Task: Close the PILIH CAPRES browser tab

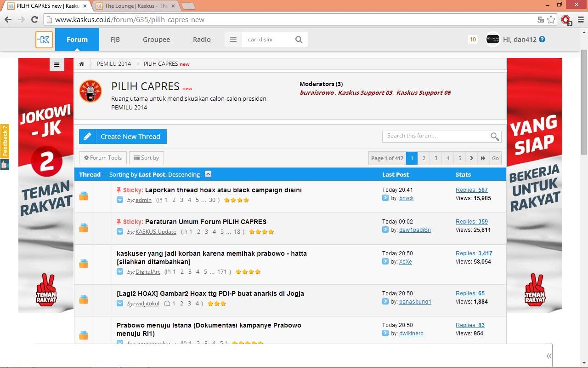Action: [x=85, y=6]
